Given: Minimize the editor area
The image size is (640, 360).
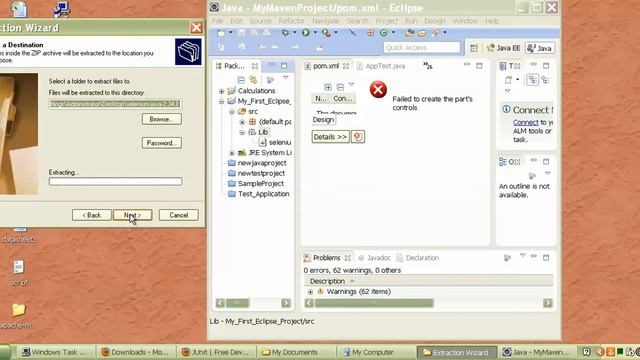Looking at the screenshot, I should 467,65.
